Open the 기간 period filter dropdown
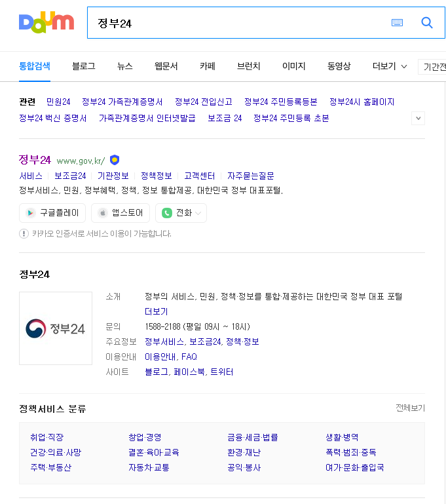 tap(432, 67)
